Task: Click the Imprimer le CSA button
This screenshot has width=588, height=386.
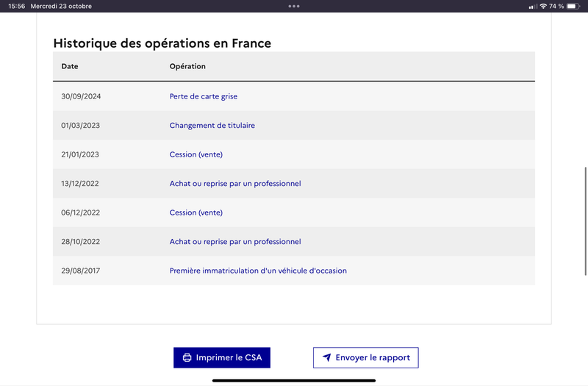Action: [x=222, y=357]
